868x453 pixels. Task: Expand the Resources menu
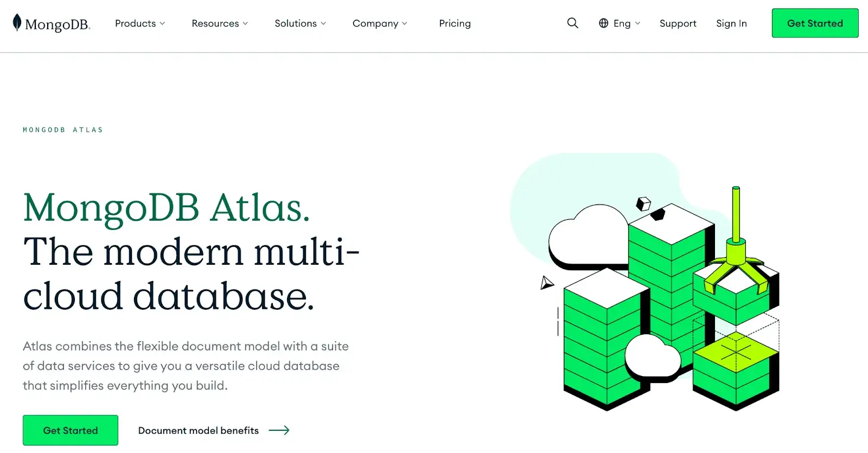point(220,23)
